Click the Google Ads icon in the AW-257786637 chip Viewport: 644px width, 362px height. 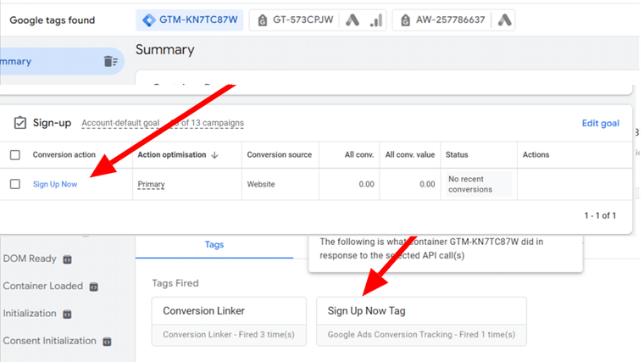point(504,19)
